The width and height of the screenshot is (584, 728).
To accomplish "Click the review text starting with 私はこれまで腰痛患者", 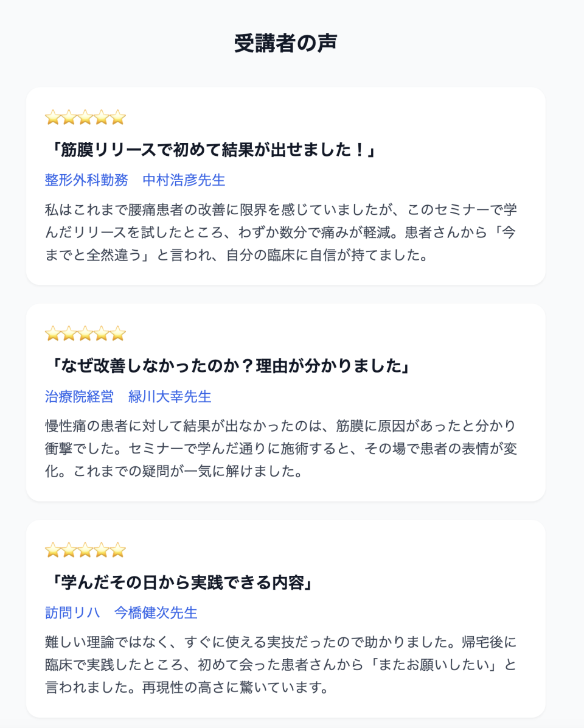I will point(281,232).
